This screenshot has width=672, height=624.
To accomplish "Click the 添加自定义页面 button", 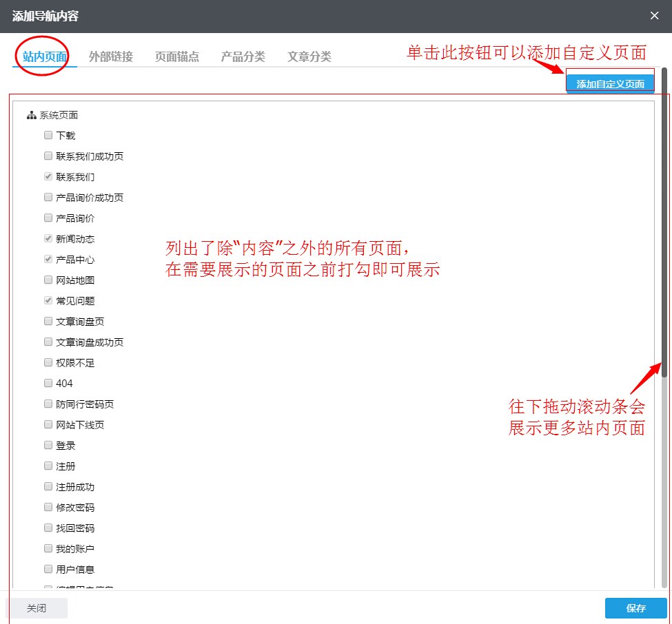I will [x=609, y=82].
